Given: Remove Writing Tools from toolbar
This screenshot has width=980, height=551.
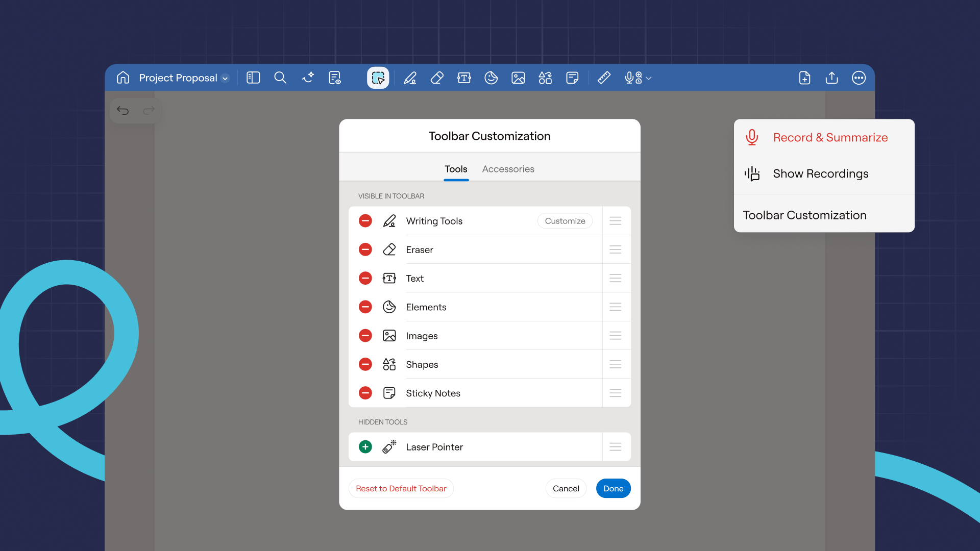Looking at the screenshot, I should (x=365, y=221).
